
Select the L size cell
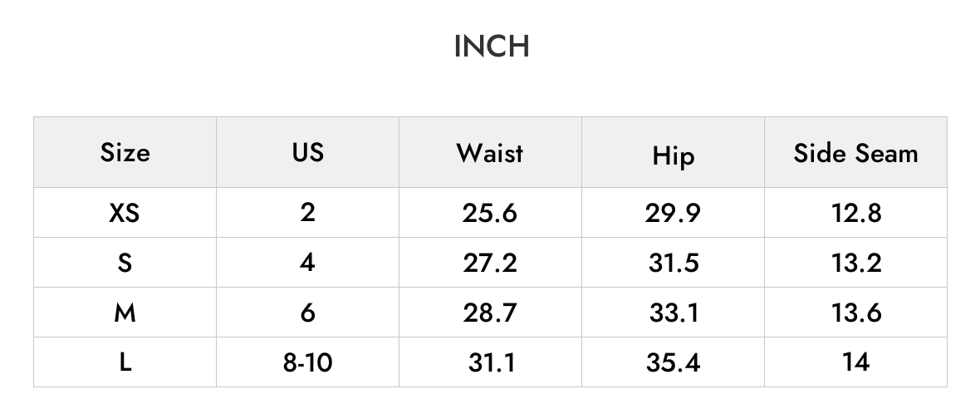(x=125, y=362)
